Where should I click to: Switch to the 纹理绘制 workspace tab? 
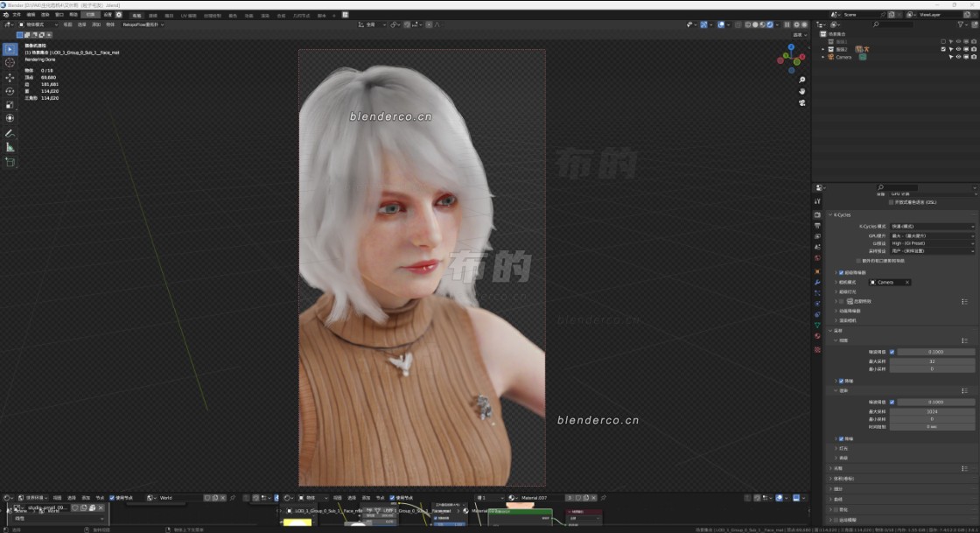pos(213,16)
